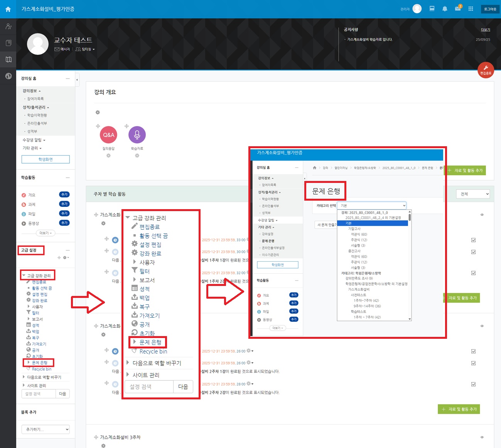Open the apps grid icon
Image resolution: width=501 pixels, height=448 pixels.
pos(471,9)
